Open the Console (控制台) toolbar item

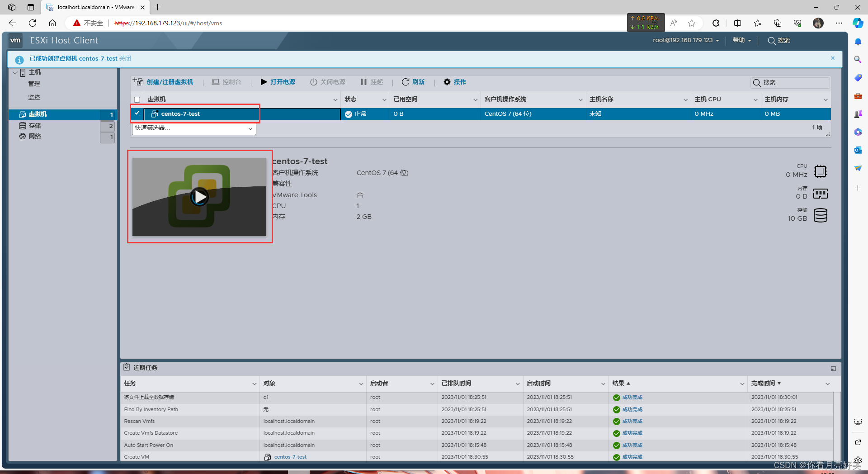(226, 82)
